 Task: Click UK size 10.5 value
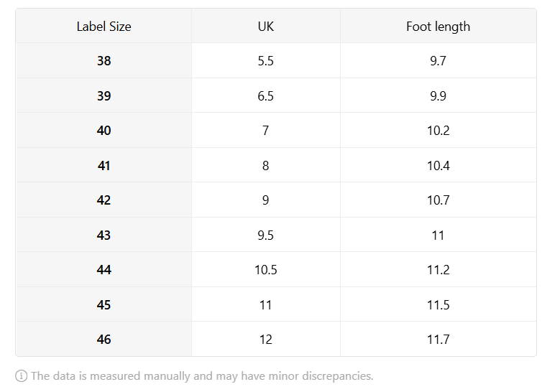[266, 270]
